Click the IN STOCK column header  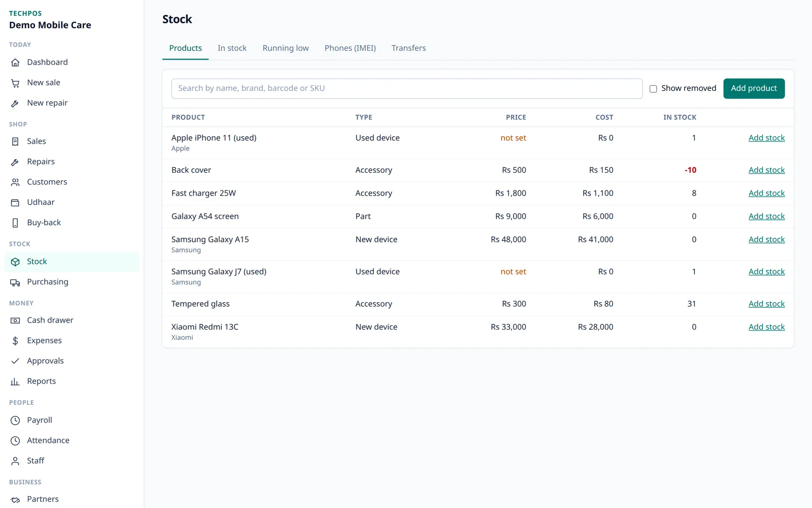[x=680, y=117]
